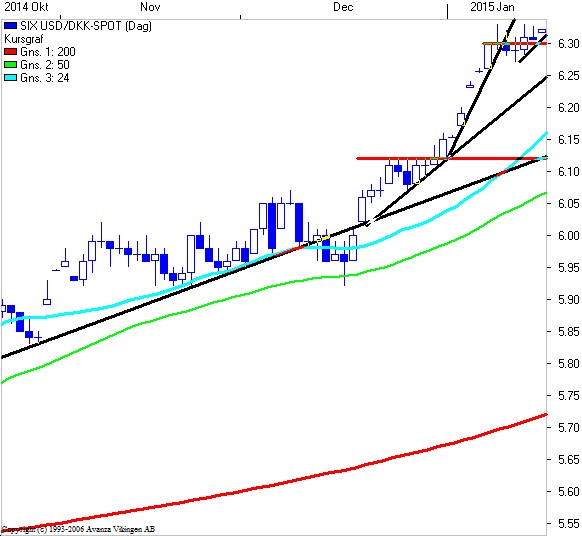Click the 5.55 price axis label

click(569, 523)
